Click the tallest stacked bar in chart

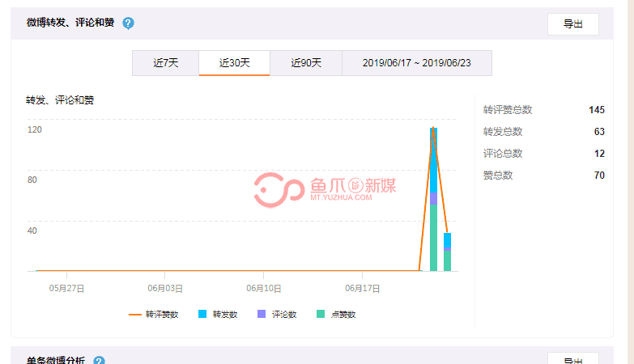pos(433,199)
